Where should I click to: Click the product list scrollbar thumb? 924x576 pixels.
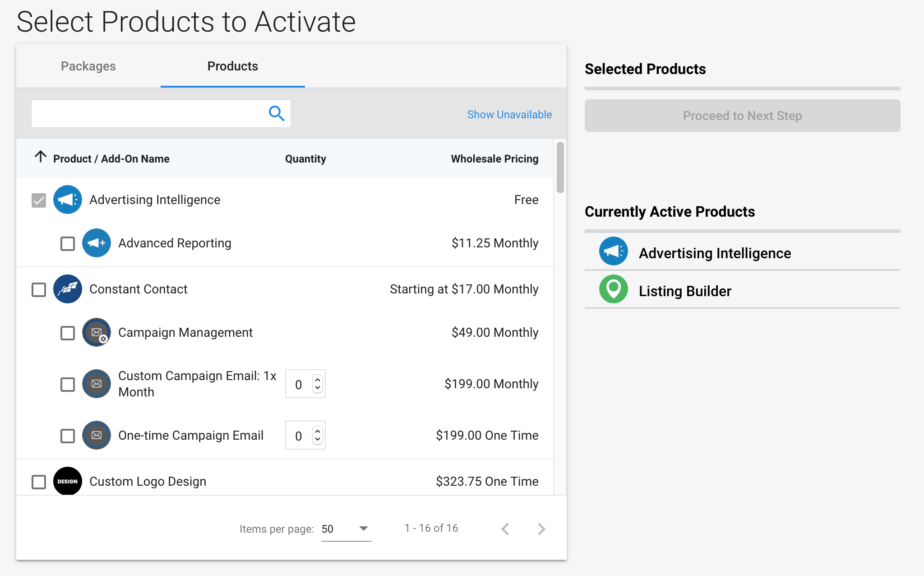pyautogui.click(x=560, y=167)
